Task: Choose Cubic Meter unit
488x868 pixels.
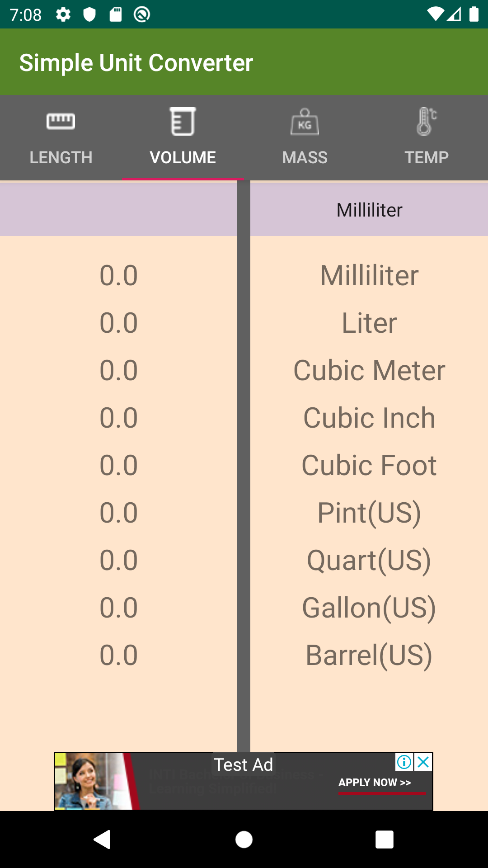Action: (369, 370)
